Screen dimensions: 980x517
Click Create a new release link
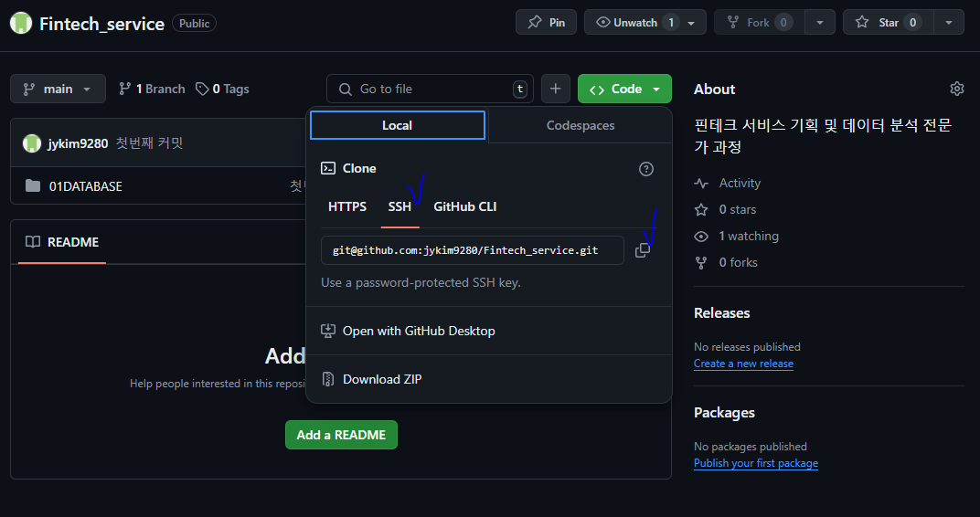(x=744, y=364)
